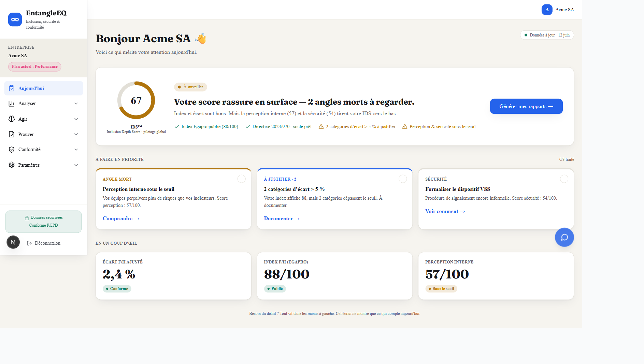Click 'Directive 2023/970 : socle prêt' text
Viewport: 644px width, 364px height.
(282, 127)
